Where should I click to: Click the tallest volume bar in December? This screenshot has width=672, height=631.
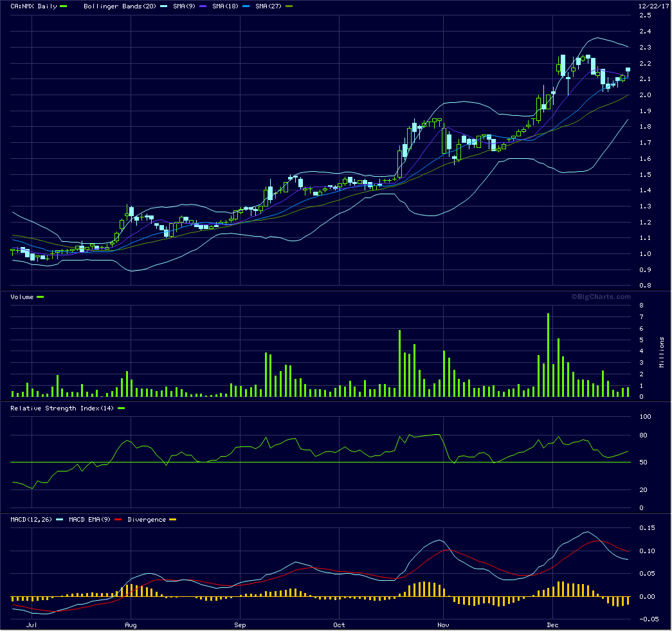tap(548, 355)
